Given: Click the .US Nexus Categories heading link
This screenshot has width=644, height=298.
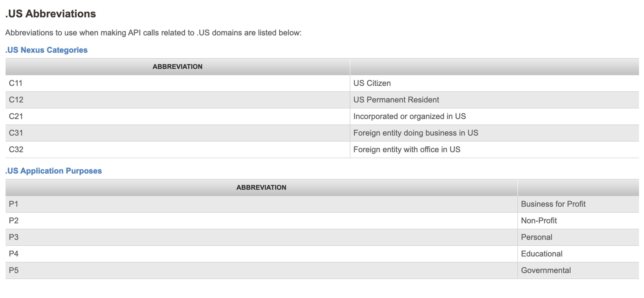Looking at the screenshot, I should point(46,50).
